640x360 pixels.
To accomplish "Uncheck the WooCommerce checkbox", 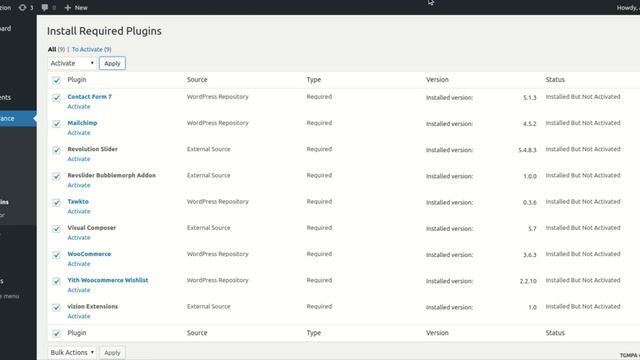I will coord(56,255).
